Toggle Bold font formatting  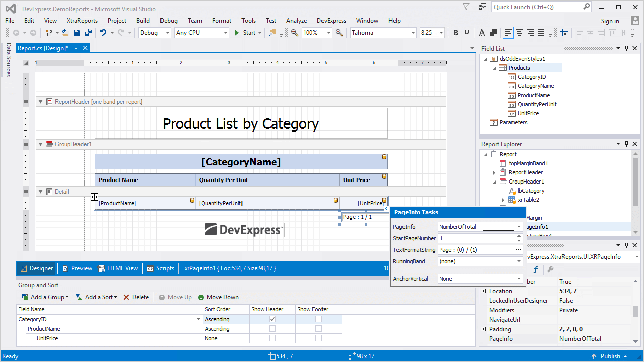tap(456, 33)
